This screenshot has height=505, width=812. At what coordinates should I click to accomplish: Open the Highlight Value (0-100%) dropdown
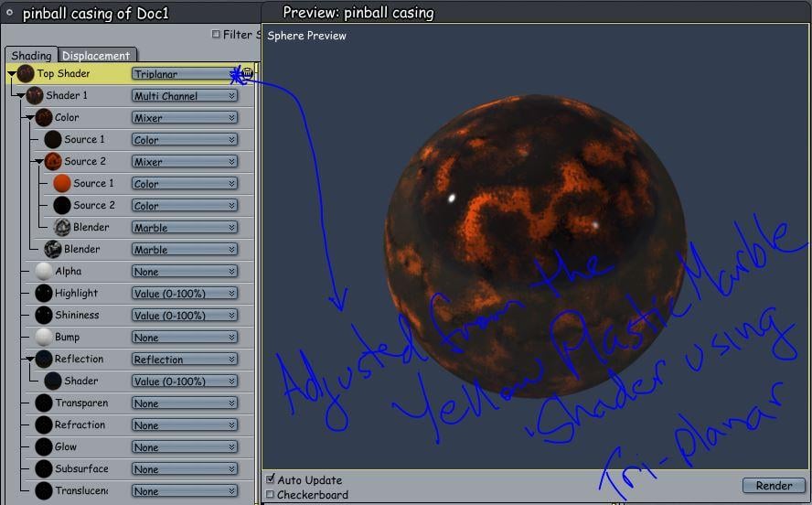[x=185, y=293]
